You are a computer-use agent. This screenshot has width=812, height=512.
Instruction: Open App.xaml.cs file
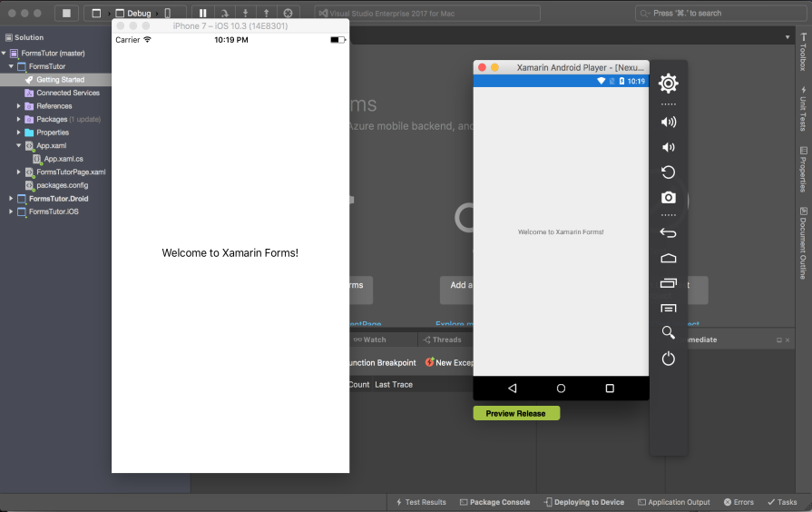tap(64, 159)
